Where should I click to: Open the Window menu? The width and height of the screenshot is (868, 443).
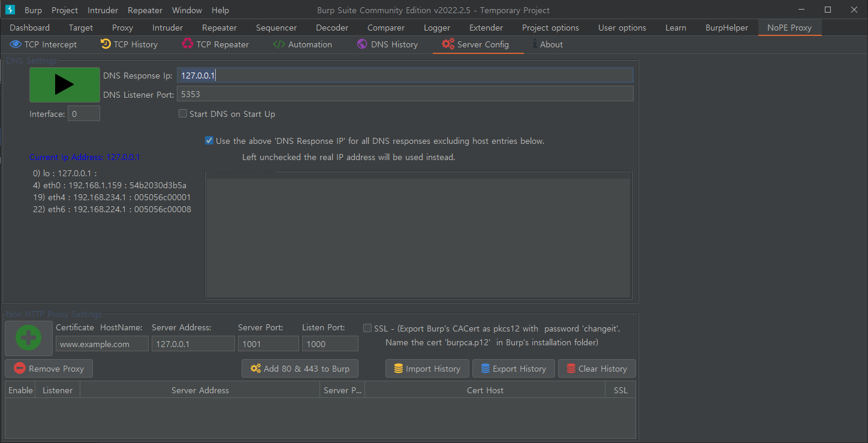pyautogui.click(x=187, y=10)
